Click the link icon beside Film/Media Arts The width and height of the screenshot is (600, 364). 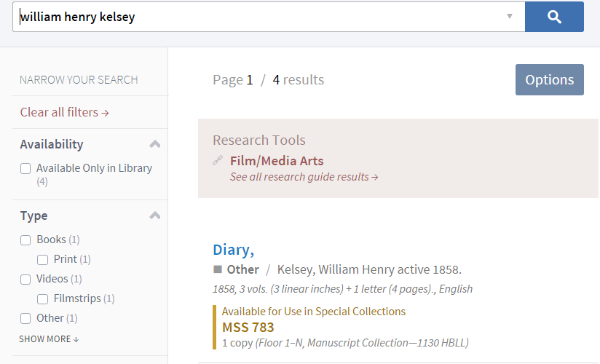coord(218,161)
